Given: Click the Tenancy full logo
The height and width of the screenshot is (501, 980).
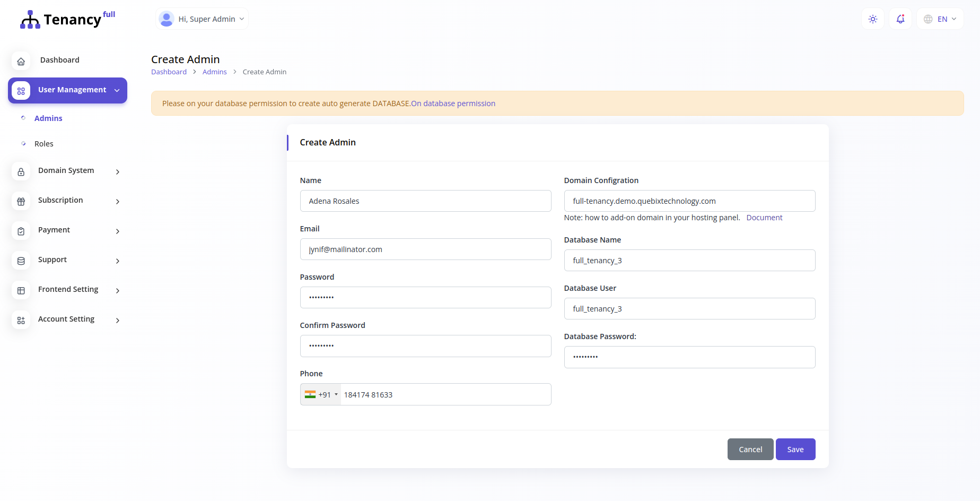Looking at the screenshot, I should click(67, 19).
